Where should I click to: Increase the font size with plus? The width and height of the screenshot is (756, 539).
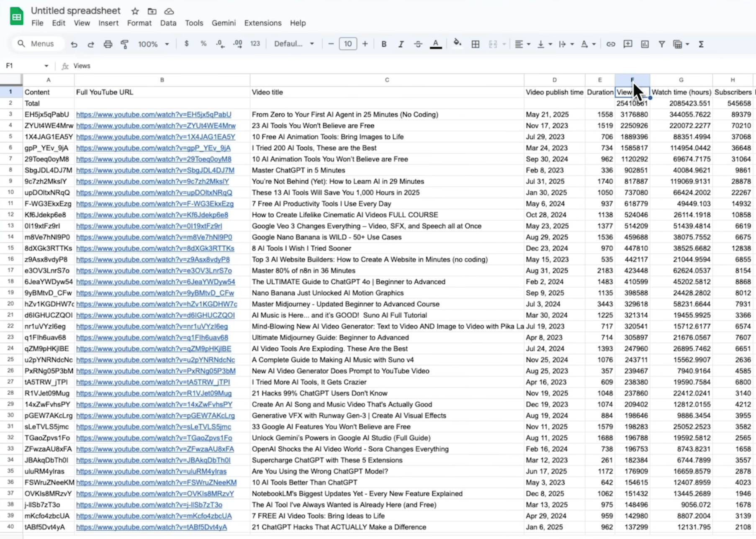365,44
